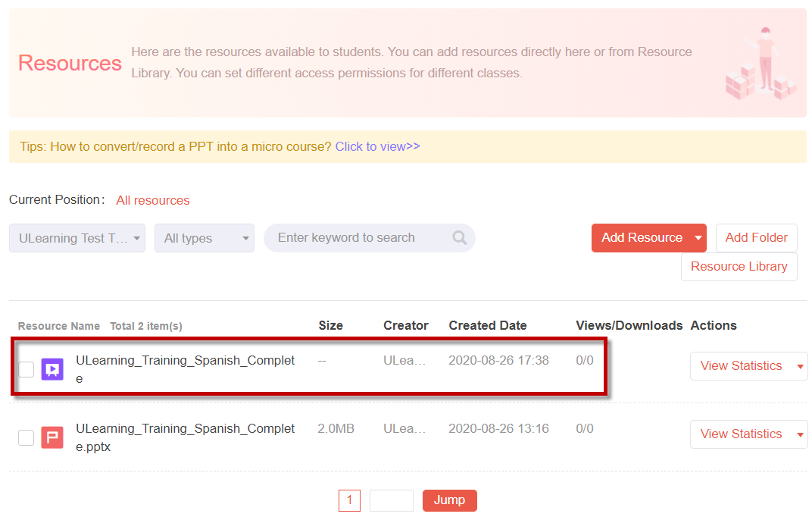Select page 1 in pagination
The width and height of the screenshot is (812, 520).
coord(349,500)
